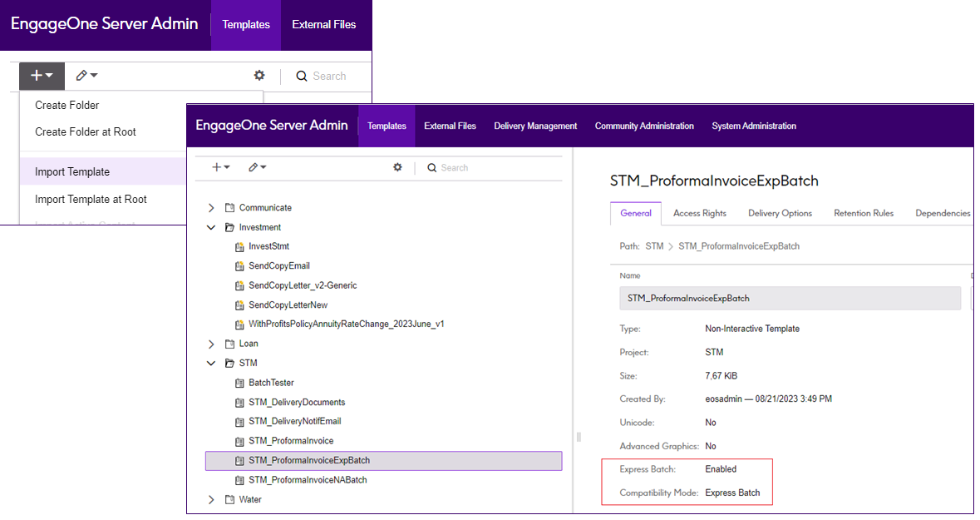Switch to the Access Rights tab

[699, 213]
